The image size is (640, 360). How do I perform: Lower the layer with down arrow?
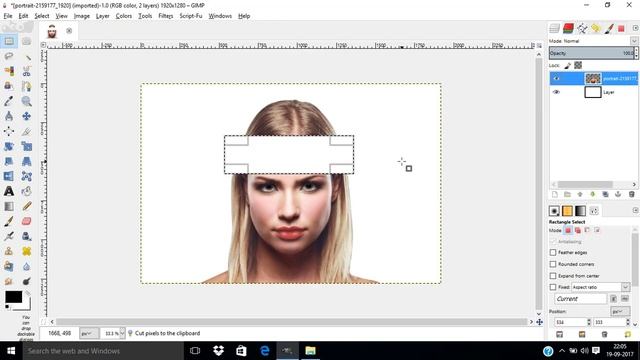click(x=593, y=194)
